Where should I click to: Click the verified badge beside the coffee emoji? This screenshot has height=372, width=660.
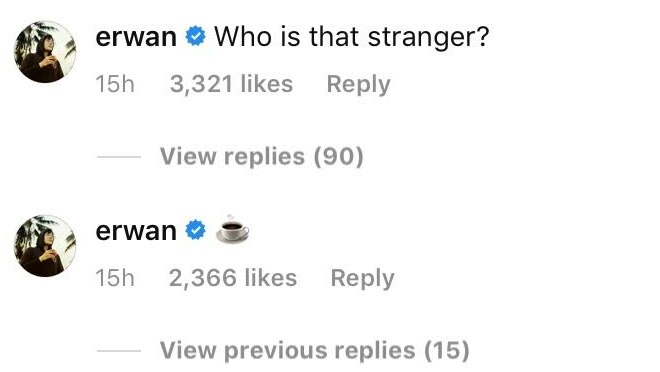(x=196, y=230)
